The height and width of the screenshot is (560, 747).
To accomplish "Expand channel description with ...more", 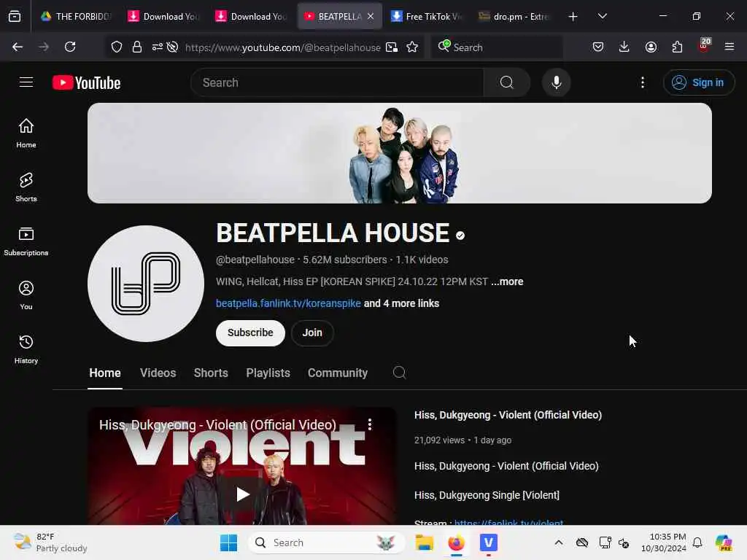I will pyautogui.click(x=508, y=281).
